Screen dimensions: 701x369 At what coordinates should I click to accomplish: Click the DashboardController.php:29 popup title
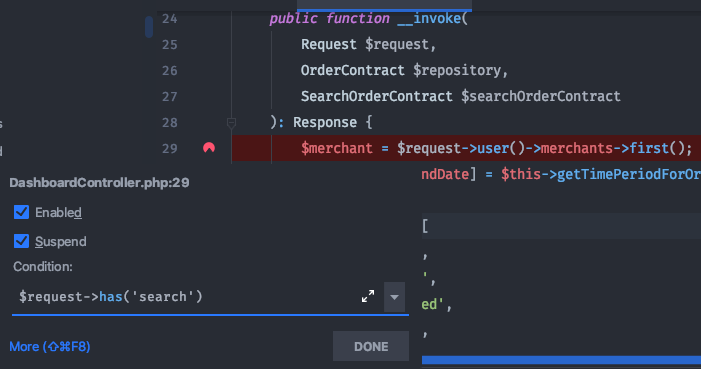tap(99, 182)
